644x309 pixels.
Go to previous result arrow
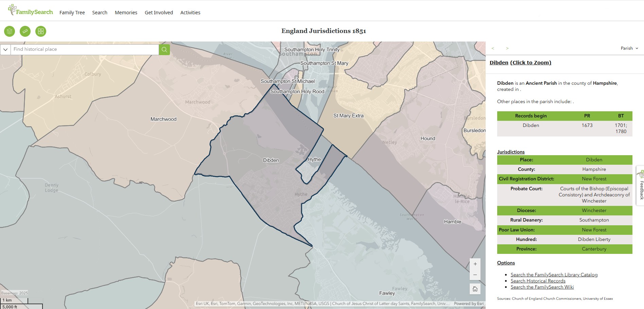coord(493,48)
